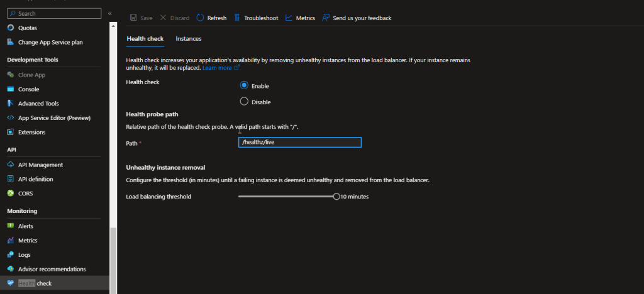The width and height of the screenshot is (644, 294).
Task: Click the Refresh icon in the toolbar
Action: point(200,18)
